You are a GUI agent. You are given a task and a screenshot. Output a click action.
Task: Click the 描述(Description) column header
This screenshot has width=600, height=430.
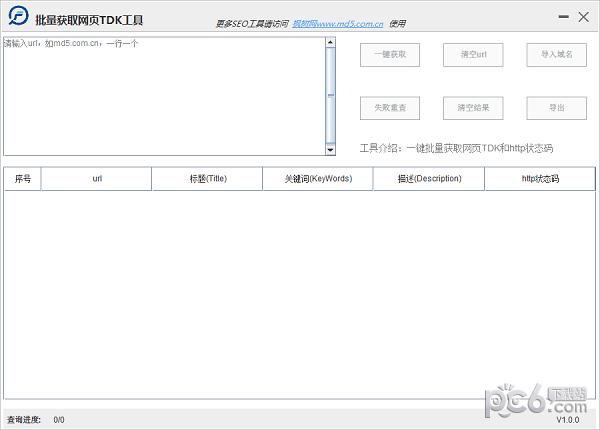(429, 179)
